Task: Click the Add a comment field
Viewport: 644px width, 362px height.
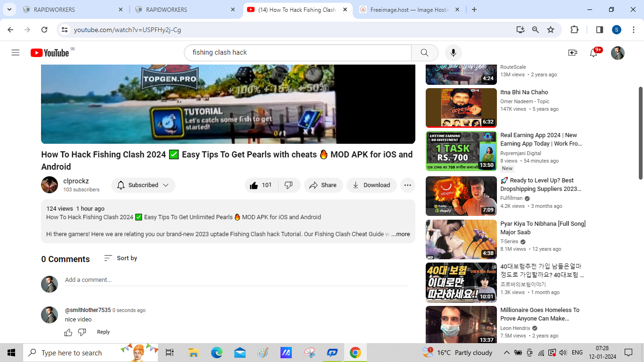Action: point(237,280)
